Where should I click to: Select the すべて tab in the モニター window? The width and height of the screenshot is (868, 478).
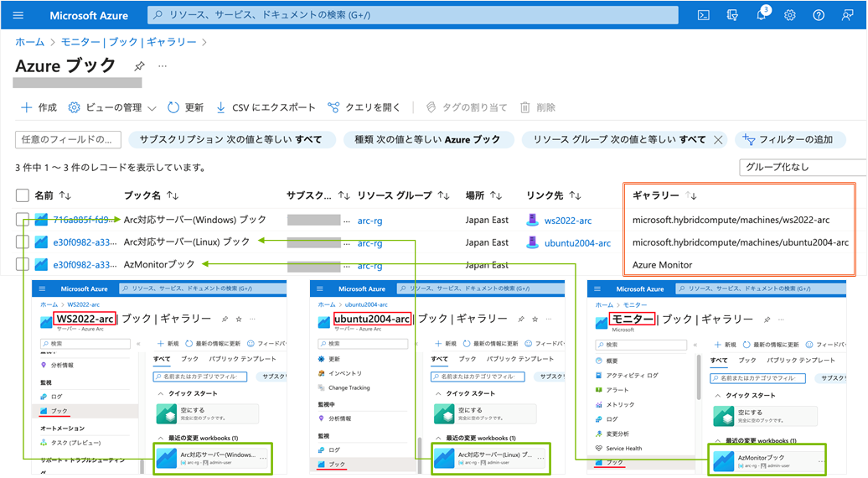[719, 360]
